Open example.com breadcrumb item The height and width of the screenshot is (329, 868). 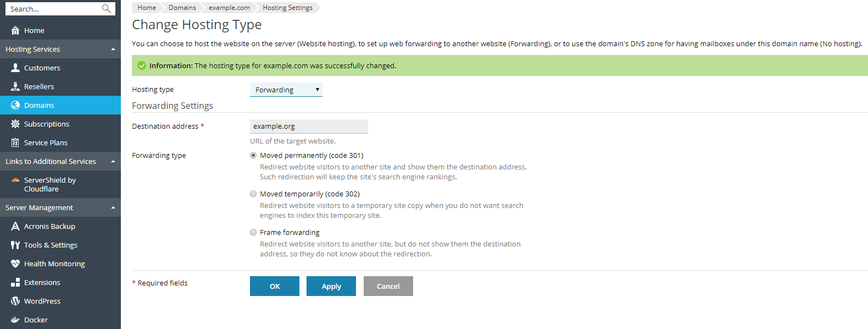229,8
